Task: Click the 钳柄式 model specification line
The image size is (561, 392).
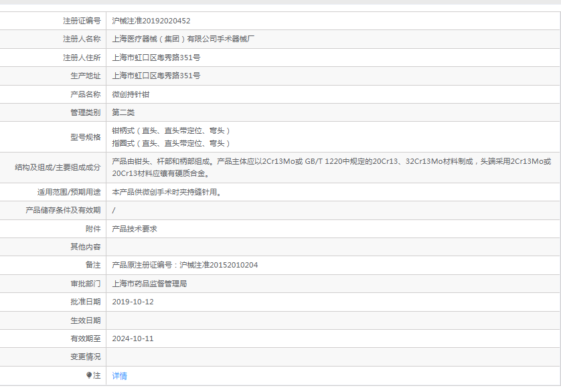Action: click(x=171, y=131)
